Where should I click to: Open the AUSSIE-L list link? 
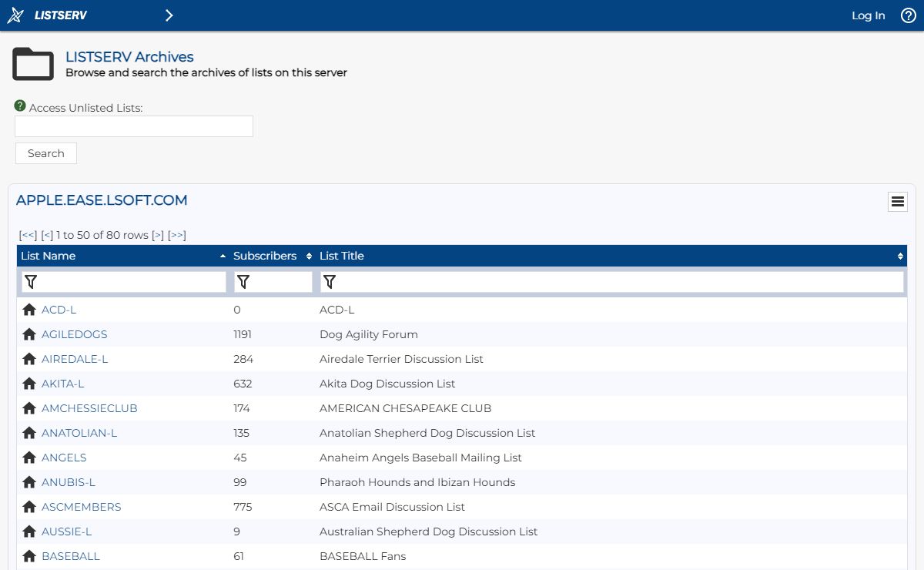(67, 531)
